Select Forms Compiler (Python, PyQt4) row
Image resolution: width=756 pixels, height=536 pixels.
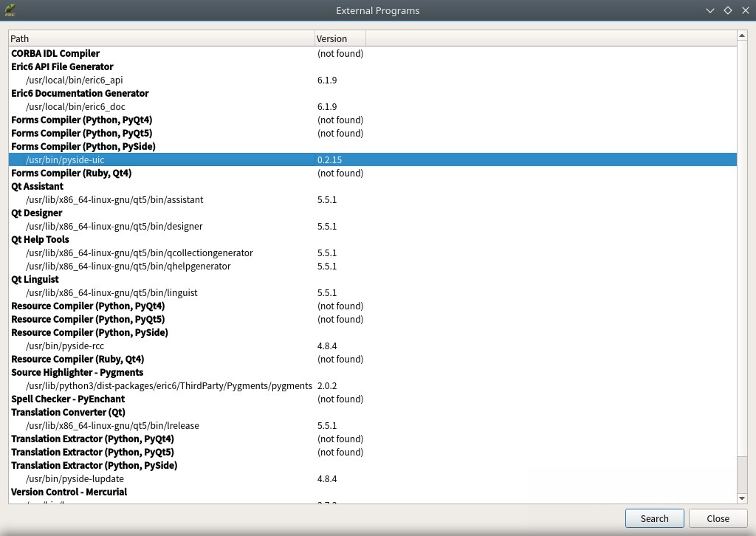[x=373, y=120]
